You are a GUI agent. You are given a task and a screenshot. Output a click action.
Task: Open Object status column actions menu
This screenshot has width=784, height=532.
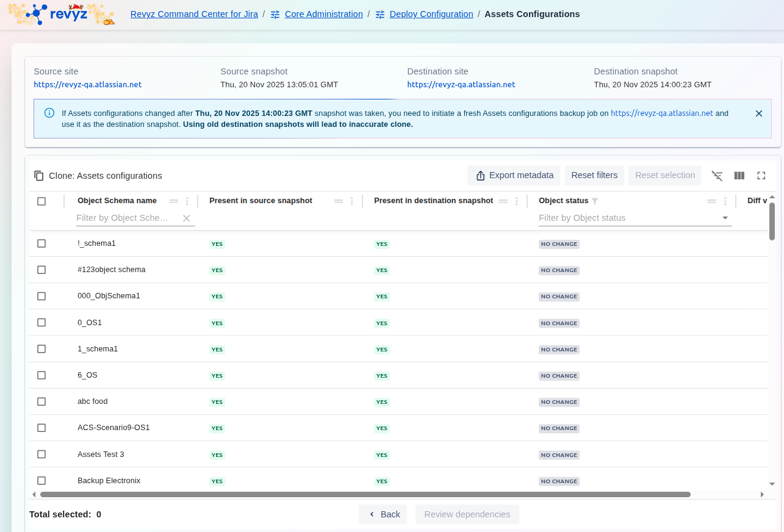point(725,201)
